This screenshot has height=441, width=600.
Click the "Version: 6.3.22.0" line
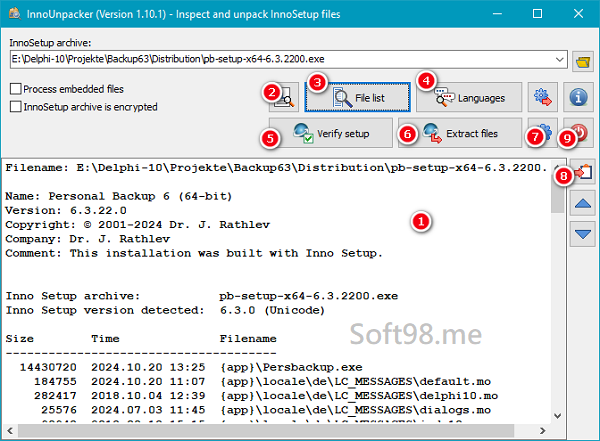(66, 211)
